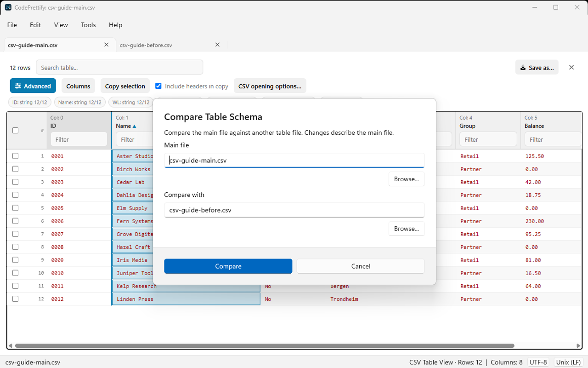Browse for the main file

[x=407, y=179]
